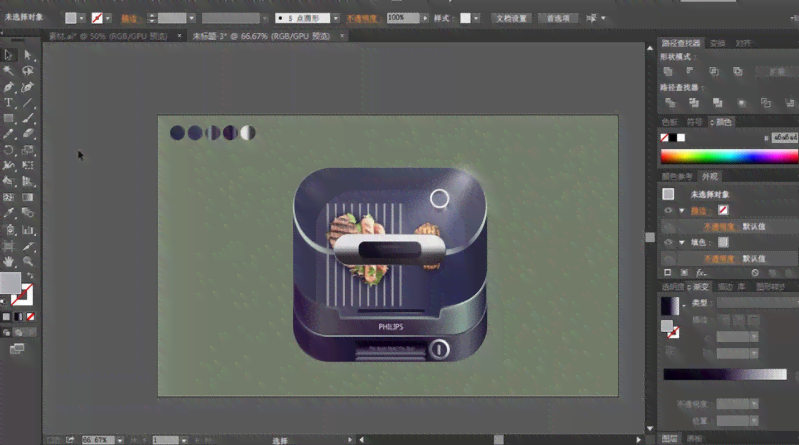The image size is (799, 445).
Task: Click the 首选项 (Preferences) button
Action: [x=558, y=18]
